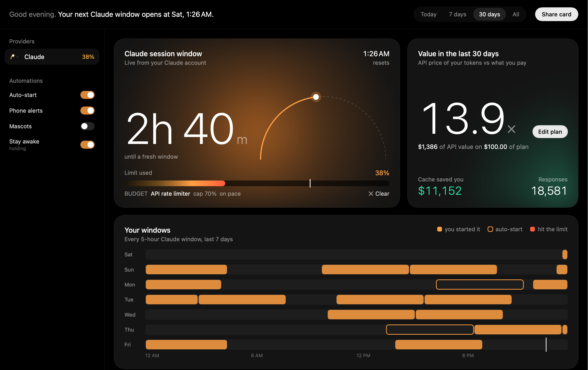
Task: Click the 'Cache saved you' label
Action: 441,180
